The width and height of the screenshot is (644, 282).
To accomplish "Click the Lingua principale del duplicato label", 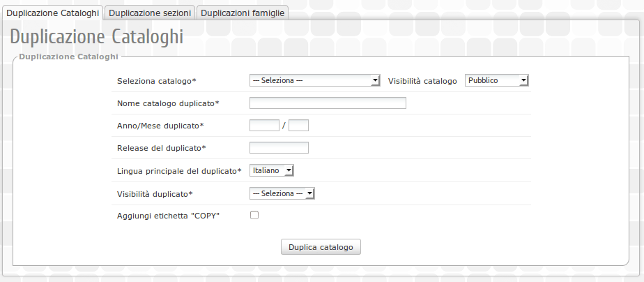I will coord(179,171).
